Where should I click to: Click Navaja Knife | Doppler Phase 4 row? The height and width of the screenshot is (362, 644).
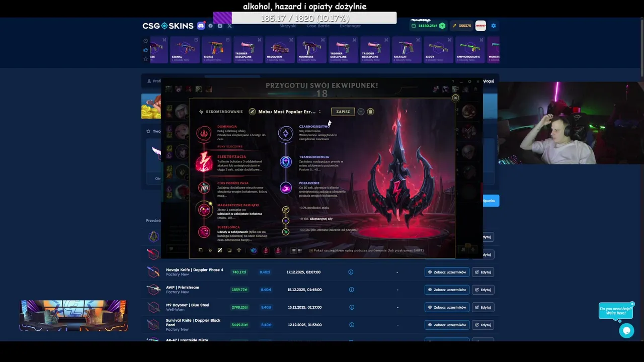320,272
